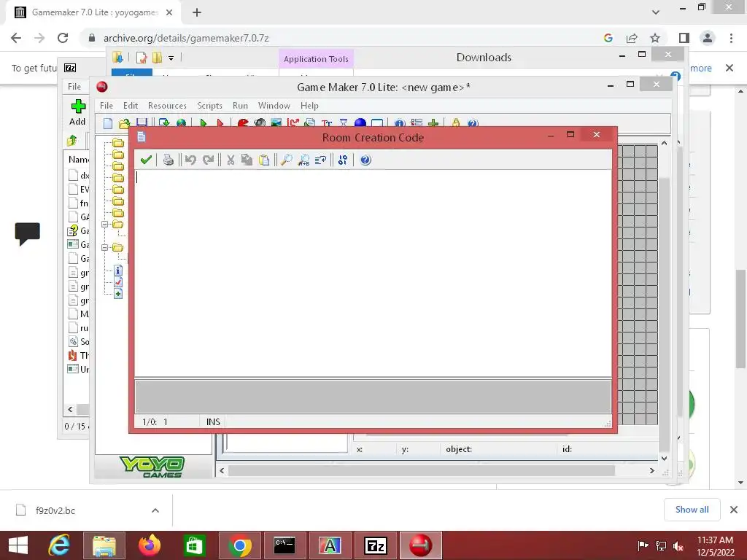
Task: Open the Game Maker Help menu
Action: point(309,106)
